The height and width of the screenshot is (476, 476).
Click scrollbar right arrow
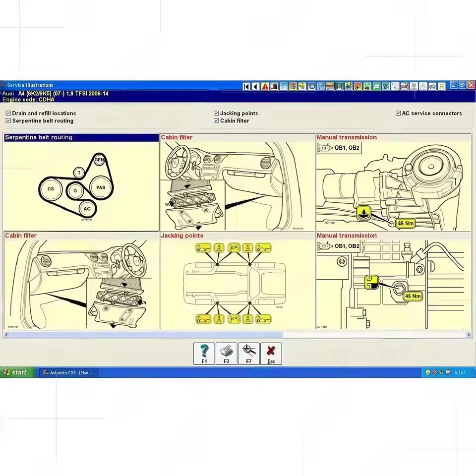469,335
